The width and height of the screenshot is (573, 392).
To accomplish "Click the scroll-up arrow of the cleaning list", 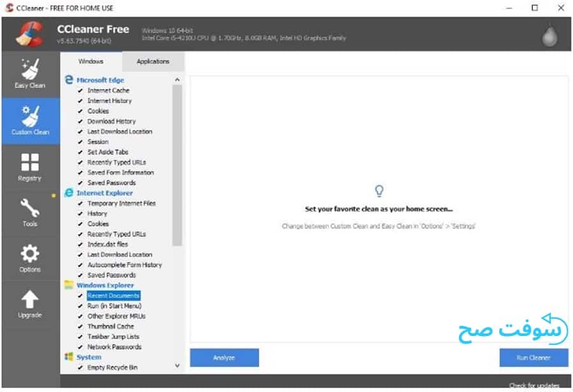I will coord(177,80).
